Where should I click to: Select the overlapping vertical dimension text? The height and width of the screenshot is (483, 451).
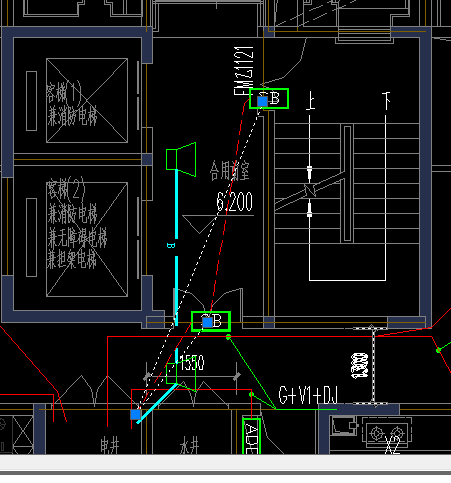tap(360, 366)
